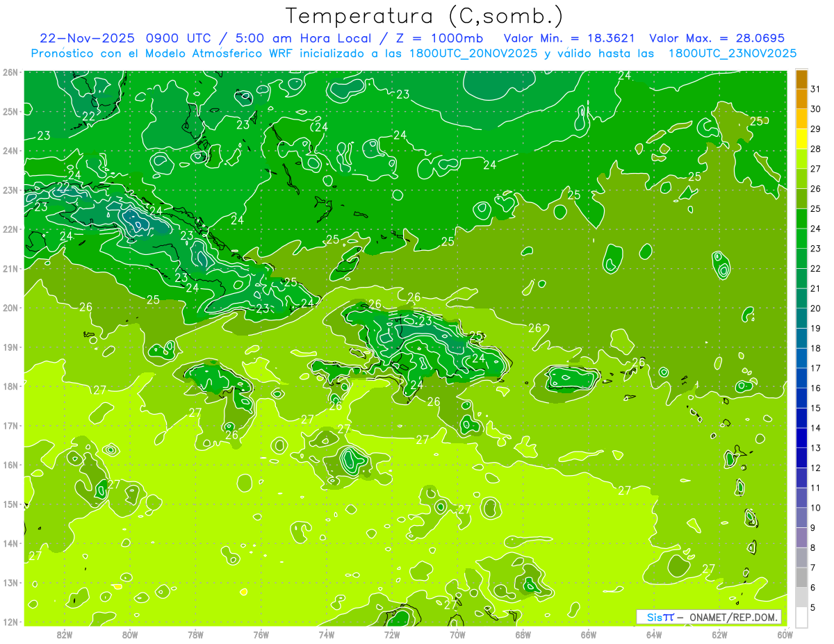Click the 72W longitude axis label
Image resolution: width=834 pixels, height=644 pixels.
click(392, 634)
